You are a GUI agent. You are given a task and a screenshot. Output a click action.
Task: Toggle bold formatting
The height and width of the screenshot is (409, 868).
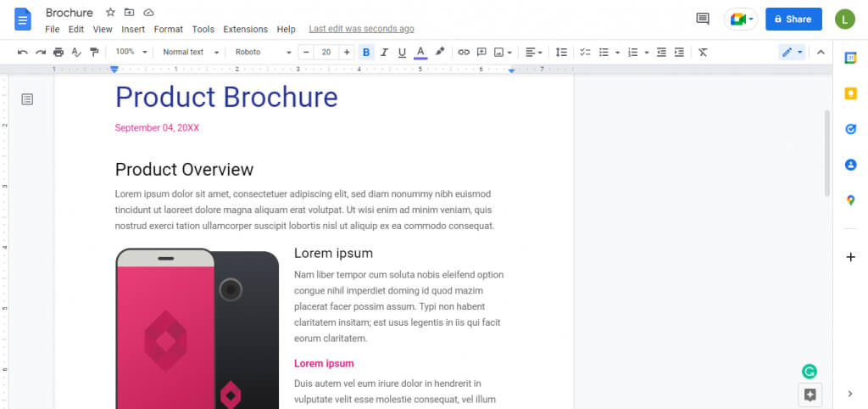tap(366, 53)
